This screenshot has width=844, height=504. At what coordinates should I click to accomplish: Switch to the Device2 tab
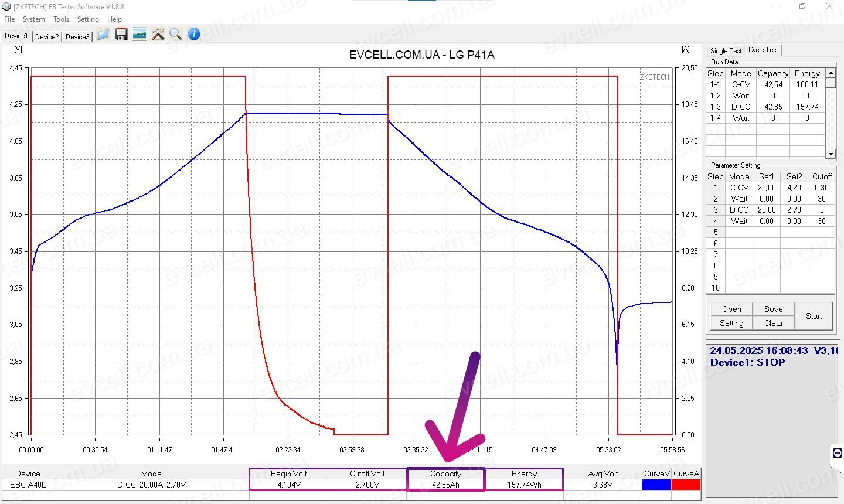coord(47,36)
